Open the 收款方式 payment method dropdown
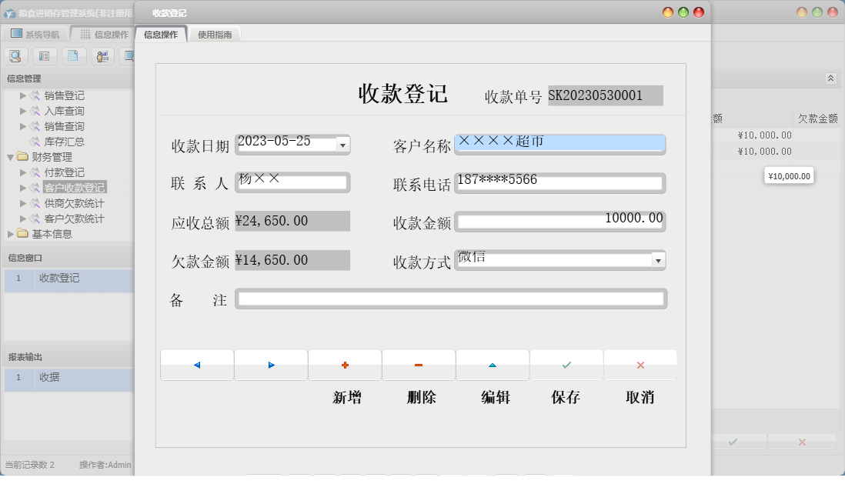The image size is (845, 504). pos(658,260)
